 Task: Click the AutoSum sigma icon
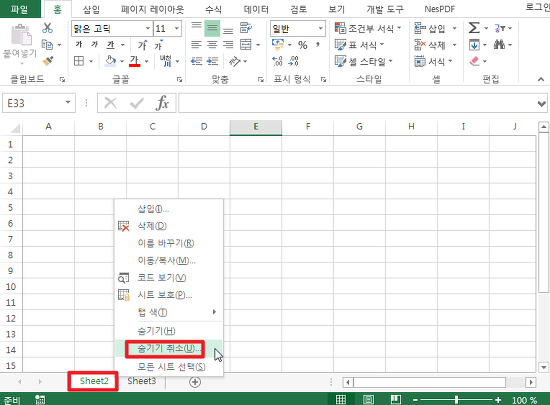(x=474, y=28)
